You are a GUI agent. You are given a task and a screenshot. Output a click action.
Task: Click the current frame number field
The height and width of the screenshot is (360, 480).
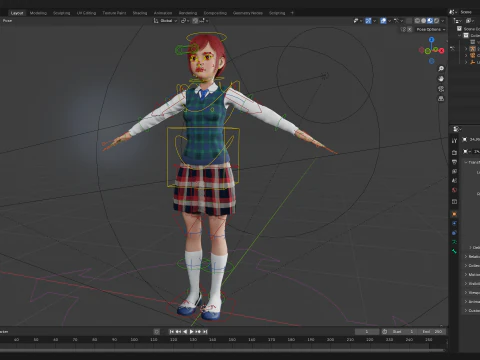(x=367, y=332)
